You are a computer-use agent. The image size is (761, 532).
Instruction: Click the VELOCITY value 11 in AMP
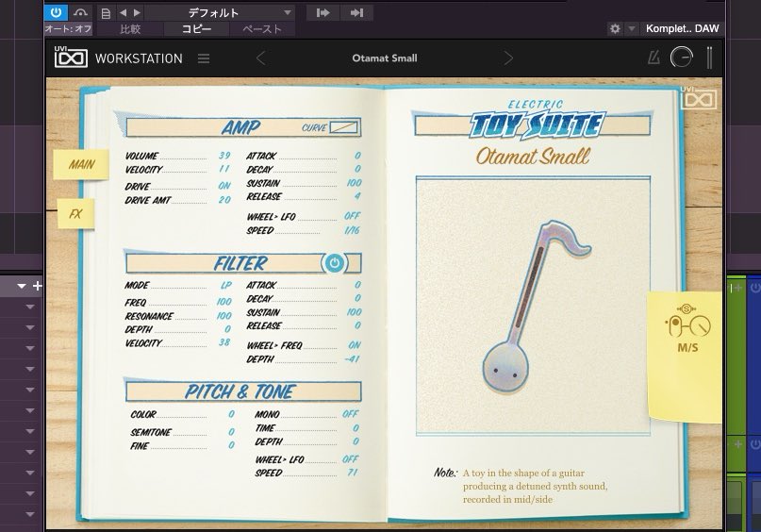point(224,169)
